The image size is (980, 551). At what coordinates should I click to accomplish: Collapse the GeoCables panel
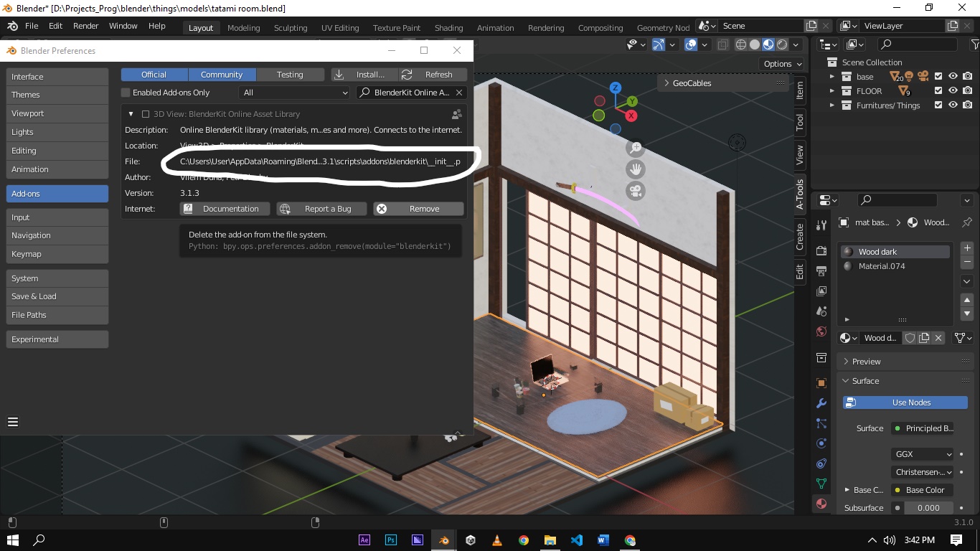[667, 83]
